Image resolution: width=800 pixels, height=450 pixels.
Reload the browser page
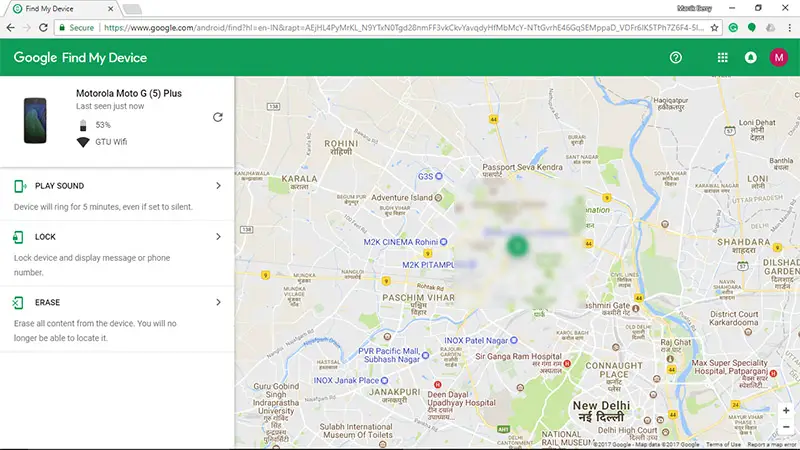tap(43, 28)
